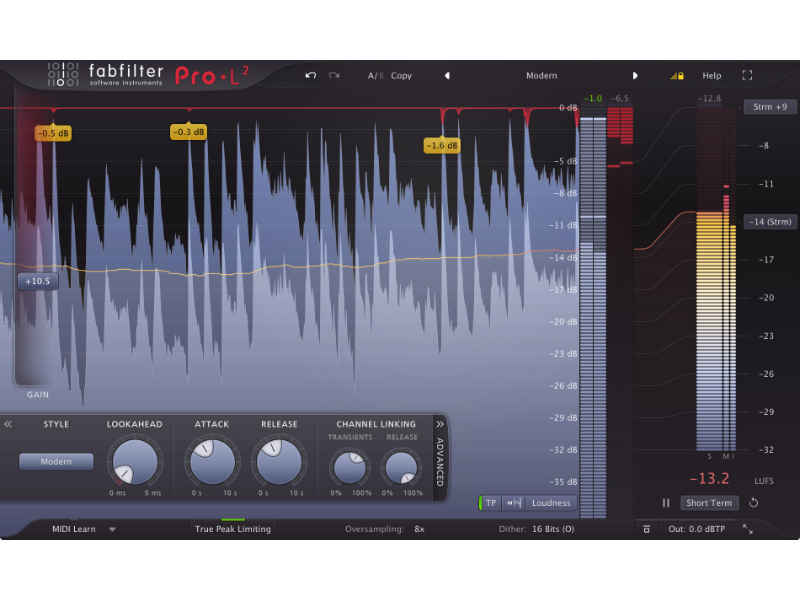Click the -0.3 dB gain reduction label
Viewport: 800px width, 600px height.
pos(188,132)
